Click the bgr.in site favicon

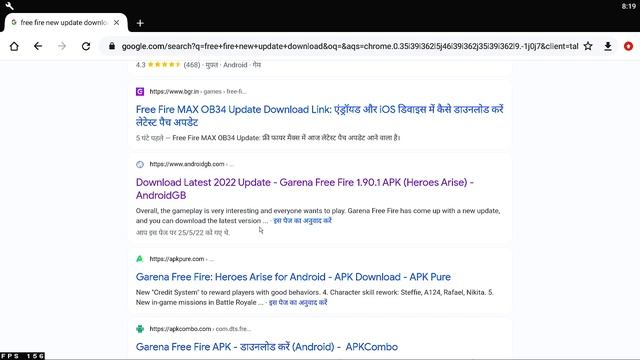tap(140, 91)
